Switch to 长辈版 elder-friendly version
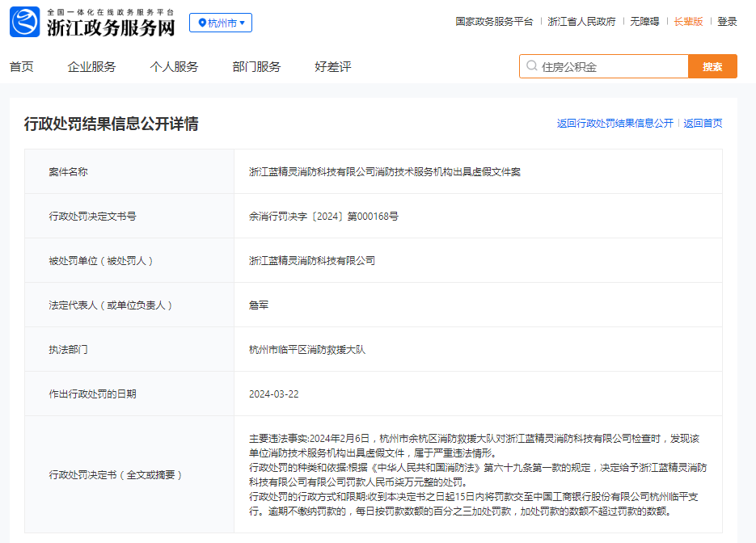The image size is (756, 543). click(x=688, y=22)
